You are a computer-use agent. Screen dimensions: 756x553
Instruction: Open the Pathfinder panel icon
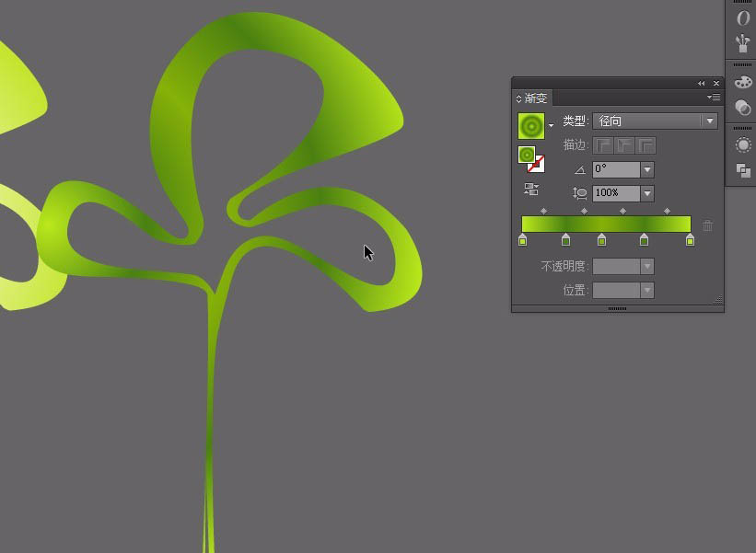tap(743, 170)
